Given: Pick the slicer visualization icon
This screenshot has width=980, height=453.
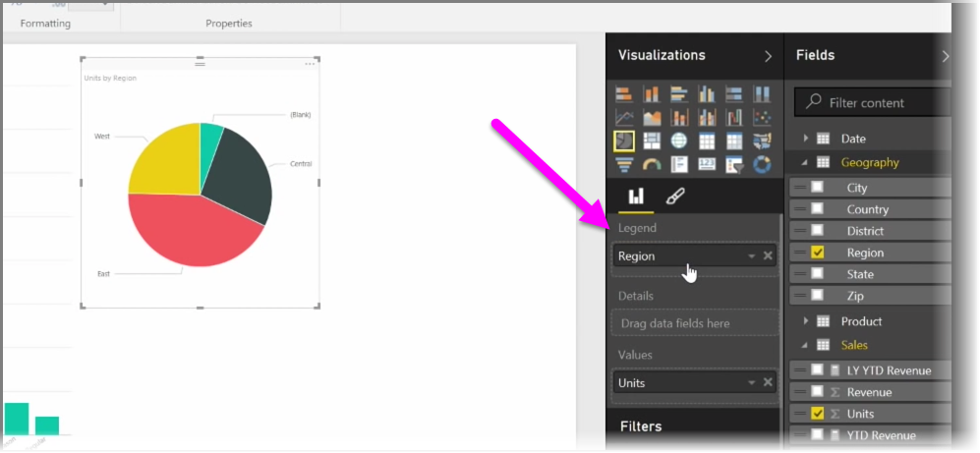Looking at the screenshot, I should (733, 164).
